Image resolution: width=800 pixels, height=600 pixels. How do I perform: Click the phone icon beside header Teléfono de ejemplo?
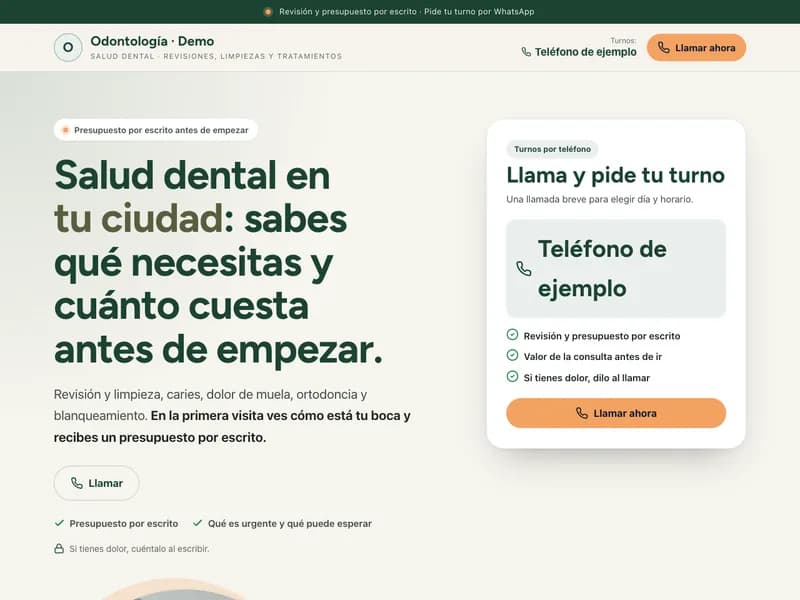[x=526, y=52]
